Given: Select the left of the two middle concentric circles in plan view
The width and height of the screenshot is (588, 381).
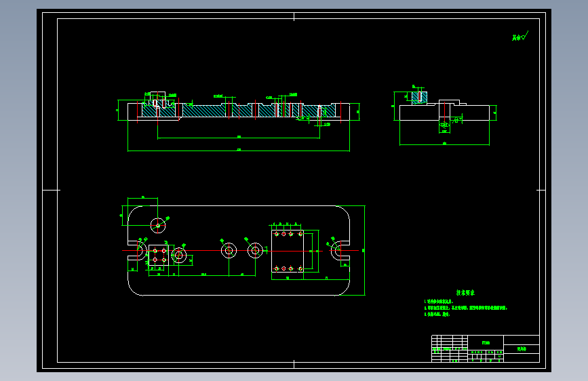Looking at the screenshot, I should point(229,251).
